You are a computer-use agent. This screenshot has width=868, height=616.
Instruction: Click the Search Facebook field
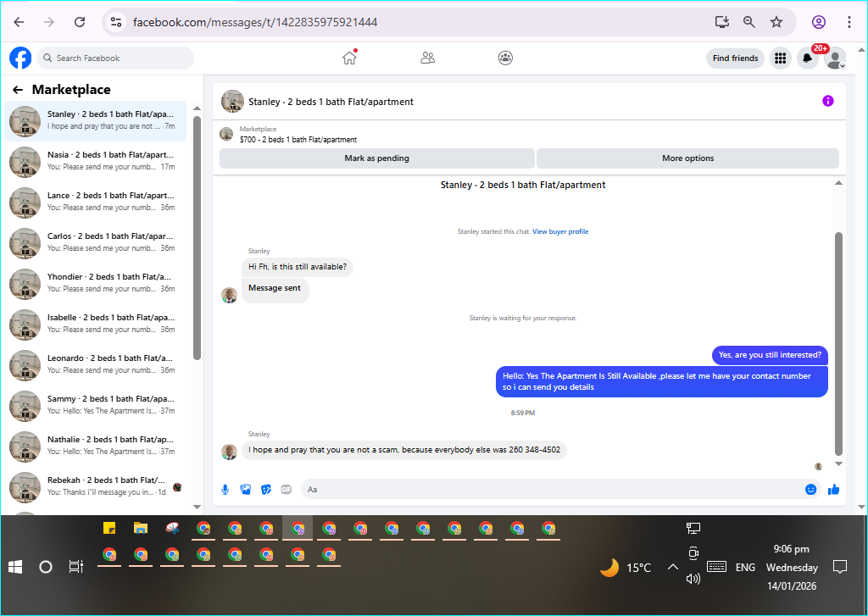click(x=115, y=58)
